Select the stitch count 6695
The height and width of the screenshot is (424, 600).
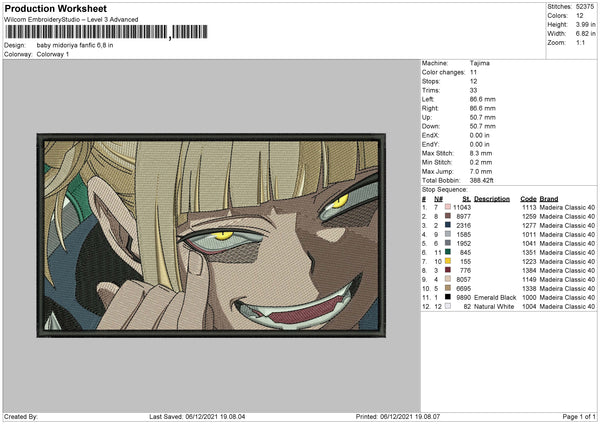pos(463,289)
